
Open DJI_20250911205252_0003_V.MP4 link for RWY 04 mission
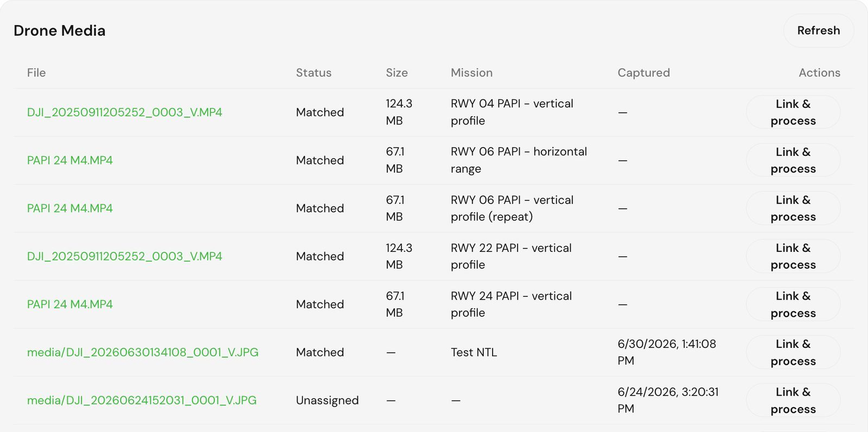(x=125, y=112)
